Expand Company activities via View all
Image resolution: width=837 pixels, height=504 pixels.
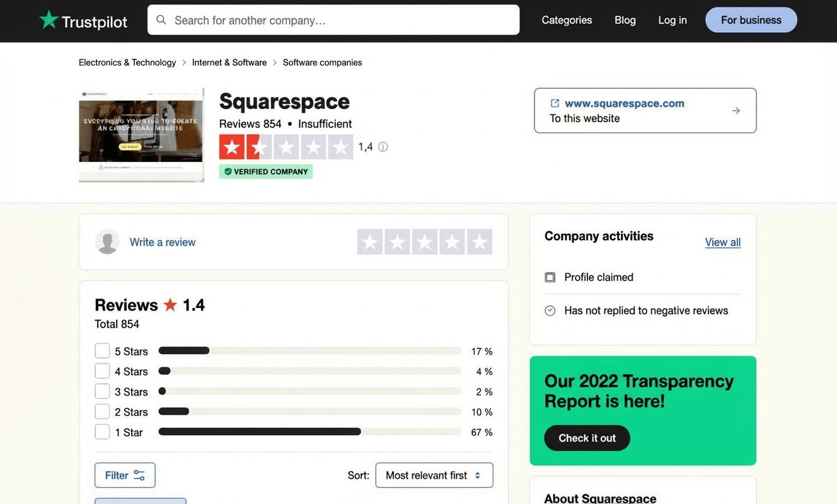[722, 242]
